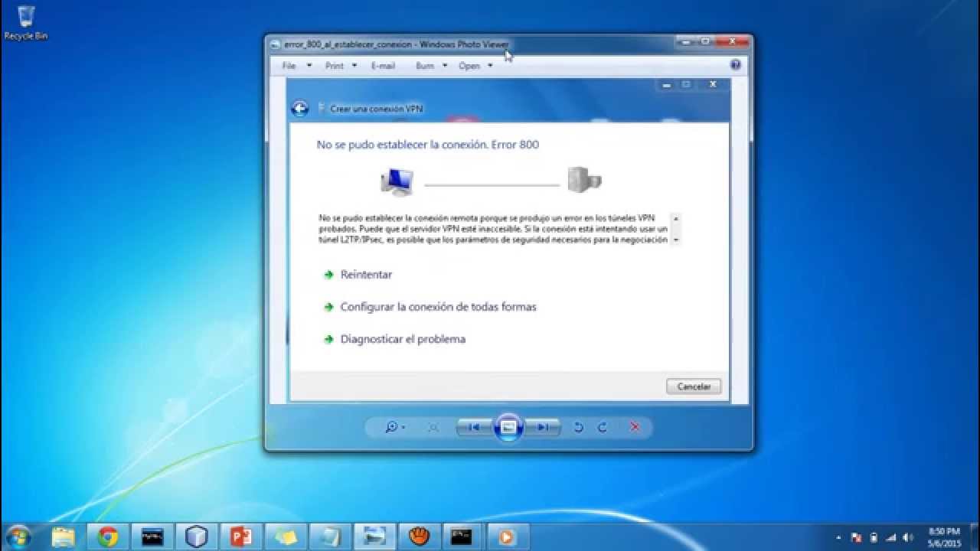Click the yellow sticky notes taskbar icon

tap(286, 536)
